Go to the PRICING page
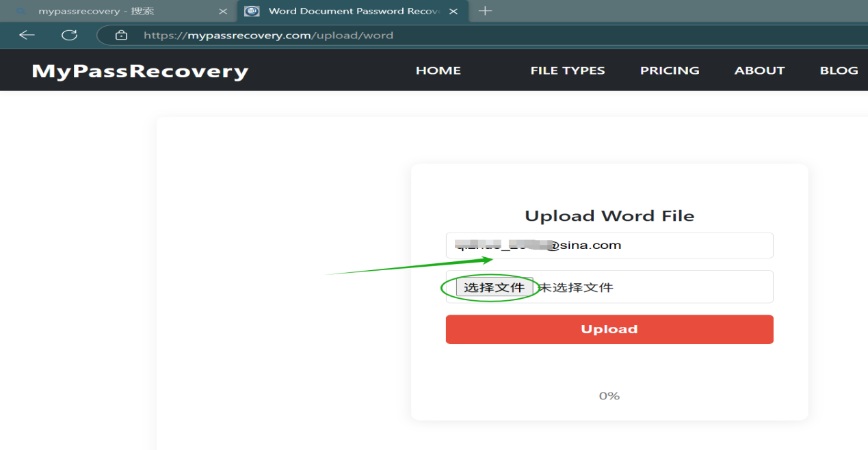 click(669, 70)
